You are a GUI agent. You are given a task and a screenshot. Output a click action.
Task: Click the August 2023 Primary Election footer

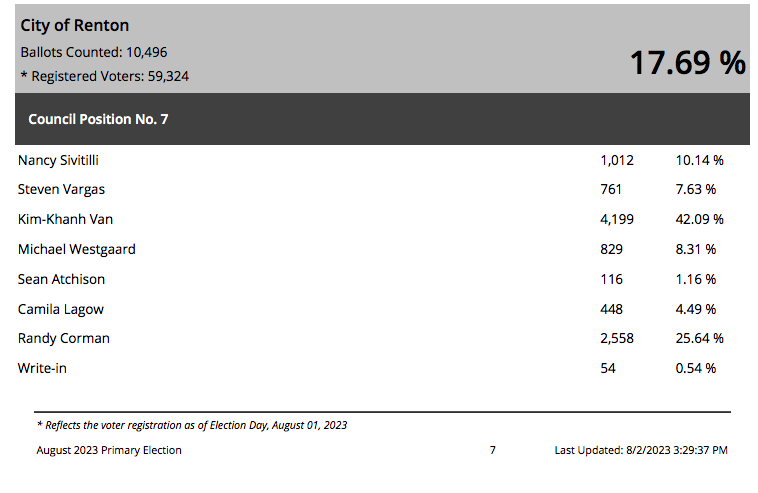tap(109, 450)
